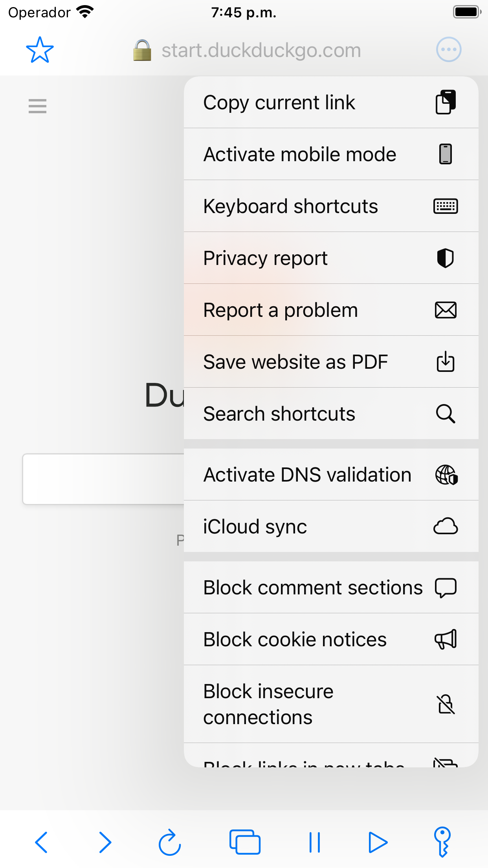Select Copy current link
488x868 pixels.
(x=331, y=103)
